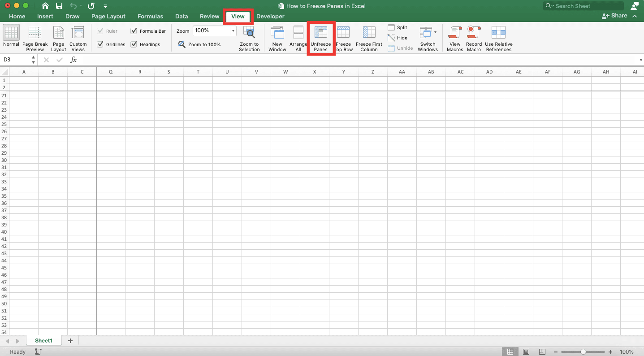
Task: Click the Share person icon top right
Action: tap(634, 6)
